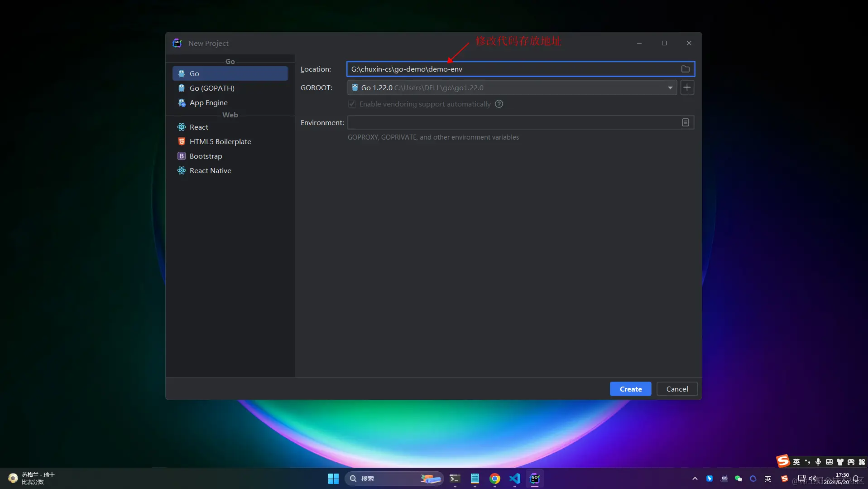The image size is (868, 489).
Task: Cancel the New Project dialog
Action: (x=677, y=389)
